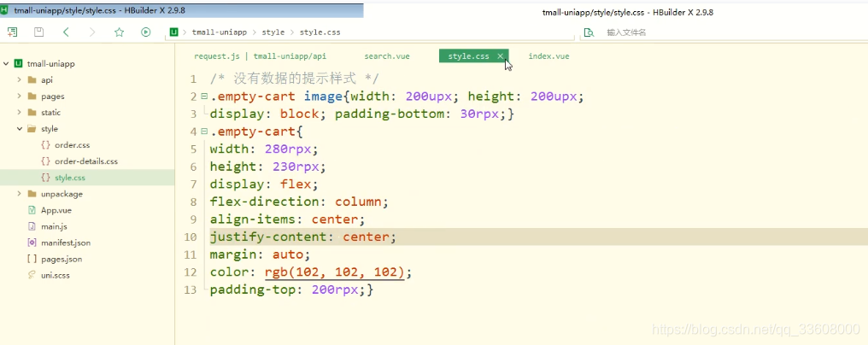868x345 pixels.
Task: Click the save file toolbar icon
Action: pos(38,32)
